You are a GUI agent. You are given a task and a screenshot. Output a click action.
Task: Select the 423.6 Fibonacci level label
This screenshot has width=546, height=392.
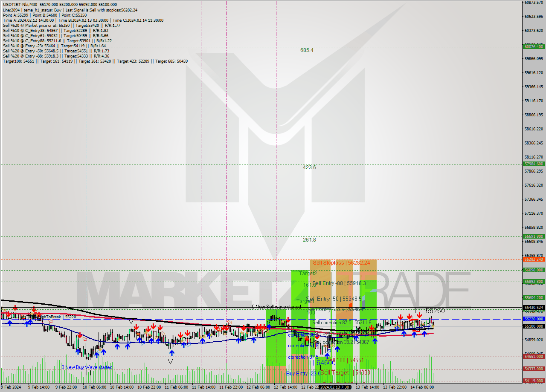coord(309,167)
